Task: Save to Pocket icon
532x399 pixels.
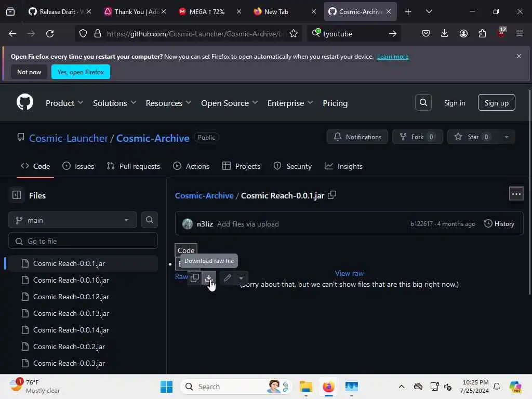Action: tap(426, 34)
